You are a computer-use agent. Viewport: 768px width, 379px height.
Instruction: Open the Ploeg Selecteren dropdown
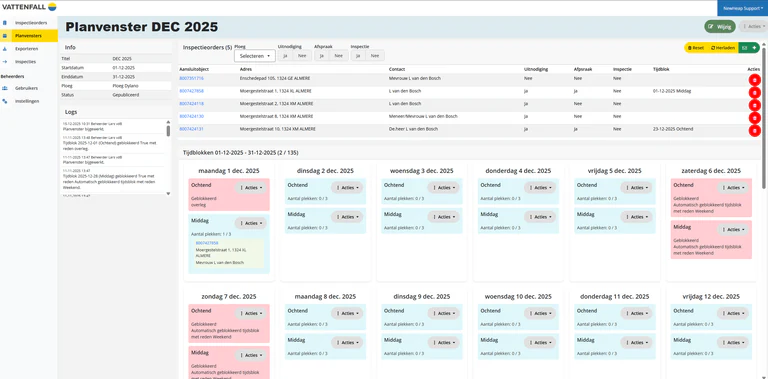pos(255,56)
